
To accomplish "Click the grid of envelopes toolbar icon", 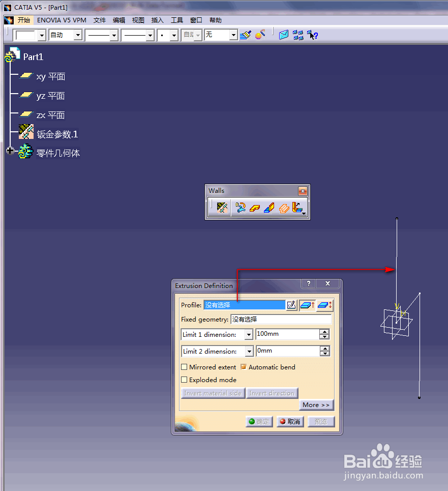I will pyautogui.click(x=298, y=35).
